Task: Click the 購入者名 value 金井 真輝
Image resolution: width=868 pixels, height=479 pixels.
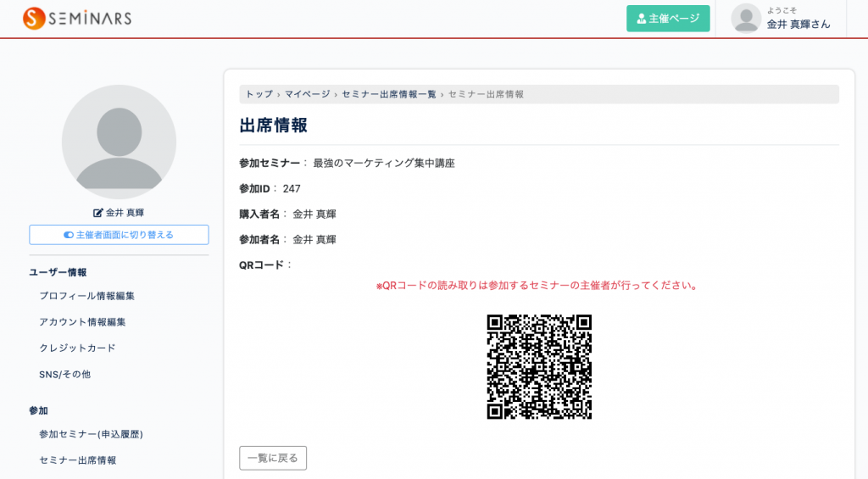Action: 314,214
